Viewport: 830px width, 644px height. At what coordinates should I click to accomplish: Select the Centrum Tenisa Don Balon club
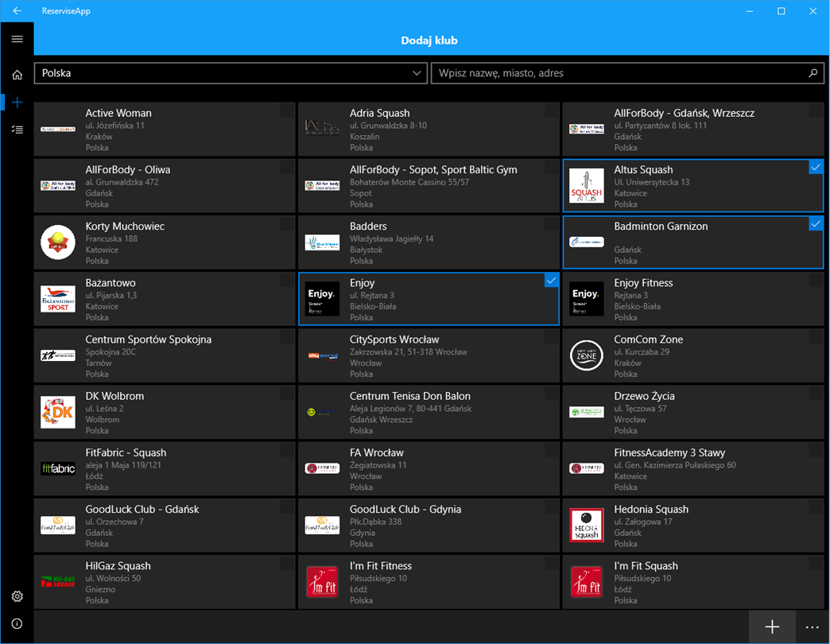point(429,412)
